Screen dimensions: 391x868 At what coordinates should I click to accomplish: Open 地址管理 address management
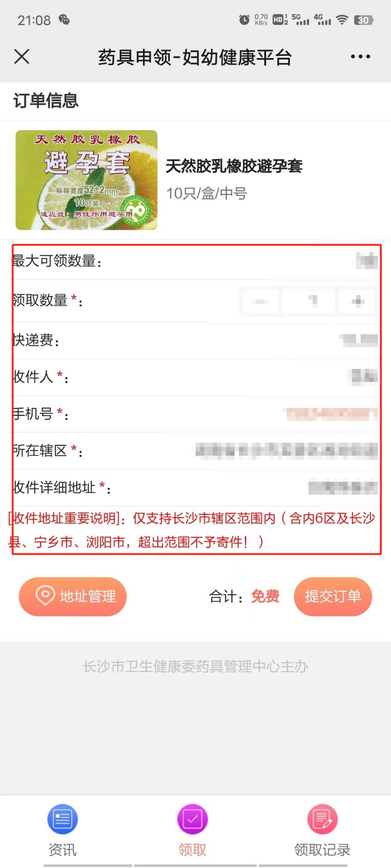(x=73, y=596)
